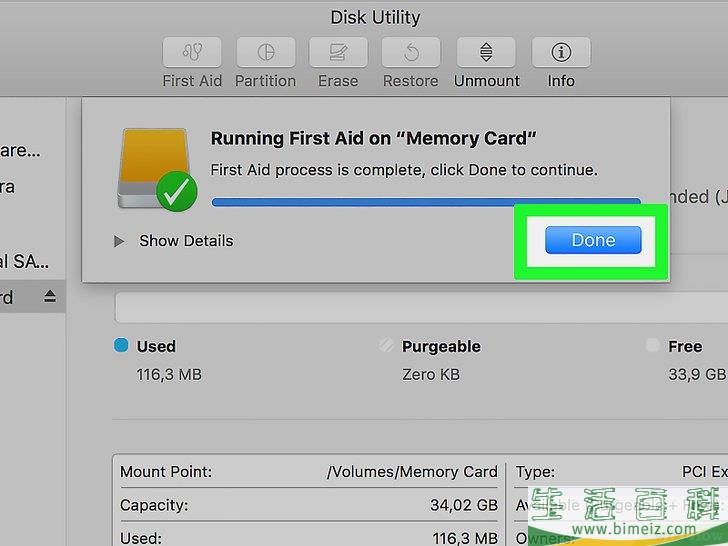
Task: Click the Purgeable striped swatch
Action: pos(386,345)
